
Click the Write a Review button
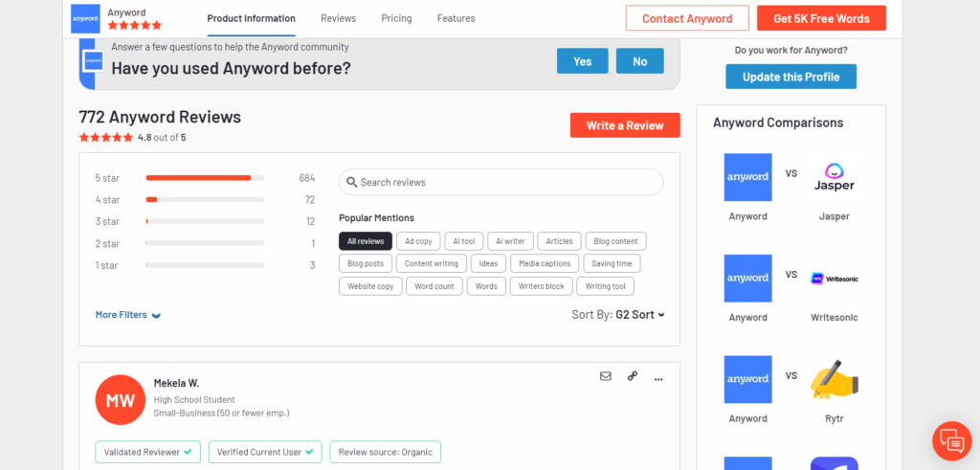(x=624, y=125)
